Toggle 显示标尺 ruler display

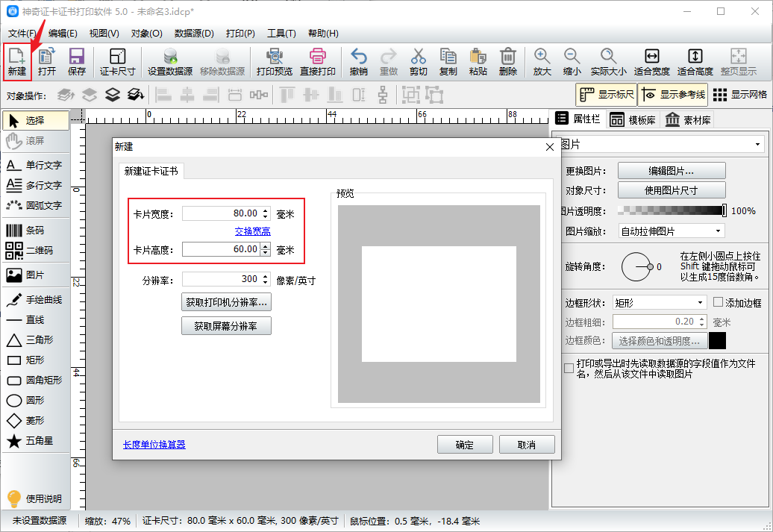pyautogui.click(x=606, y=95)
